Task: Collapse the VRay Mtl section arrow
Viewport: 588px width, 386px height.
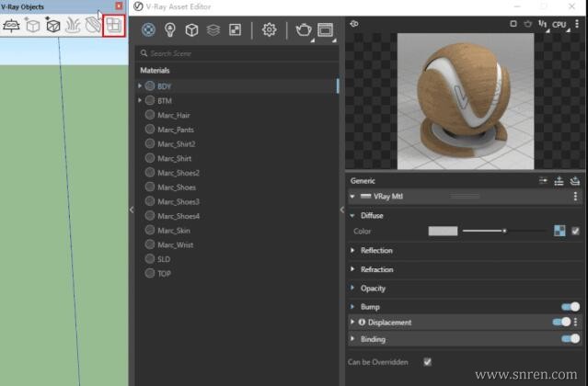Action: click(x=352, y=196)
